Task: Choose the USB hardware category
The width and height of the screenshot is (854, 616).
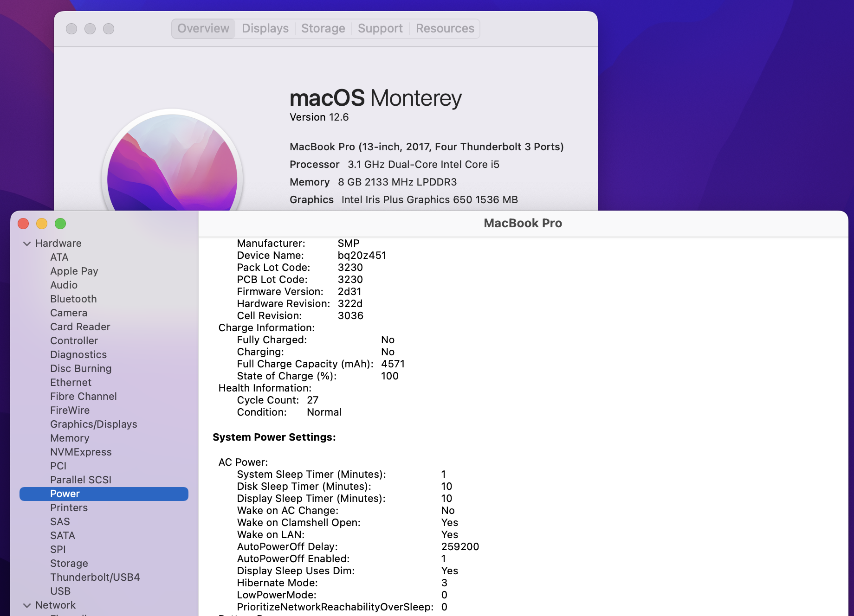Action: [60, 591]
